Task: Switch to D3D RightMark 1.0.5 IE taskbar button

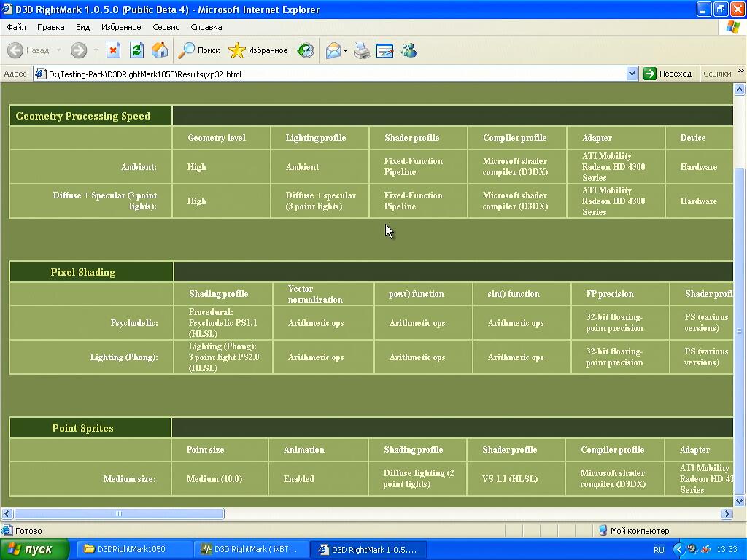Action: (368, 550)
